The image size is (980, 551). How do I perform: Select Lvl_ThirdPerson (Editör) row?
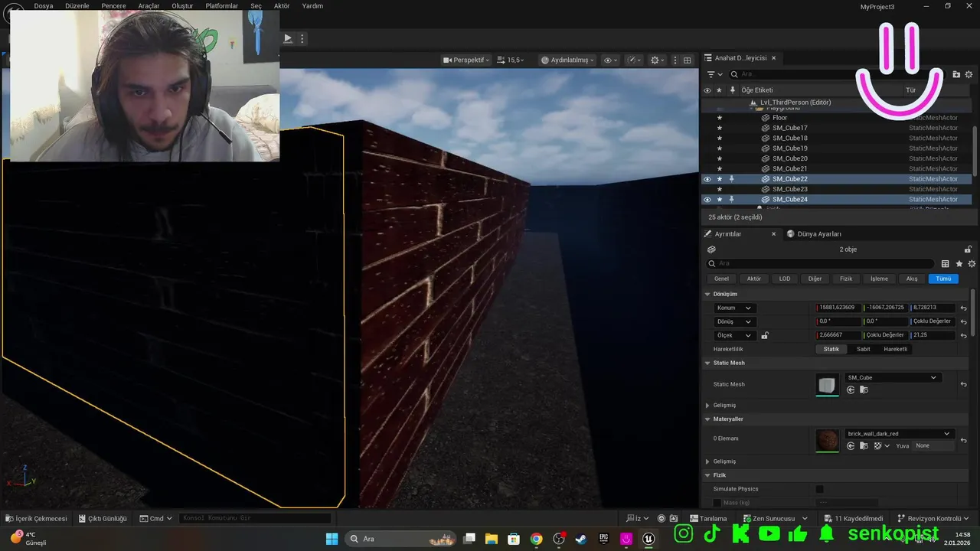point(795,103)
